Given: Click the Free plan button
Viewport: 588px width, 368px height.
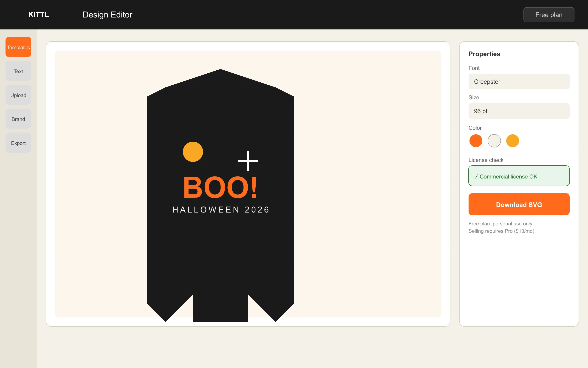Looking at the screenshot, I should tap(549, 14).
